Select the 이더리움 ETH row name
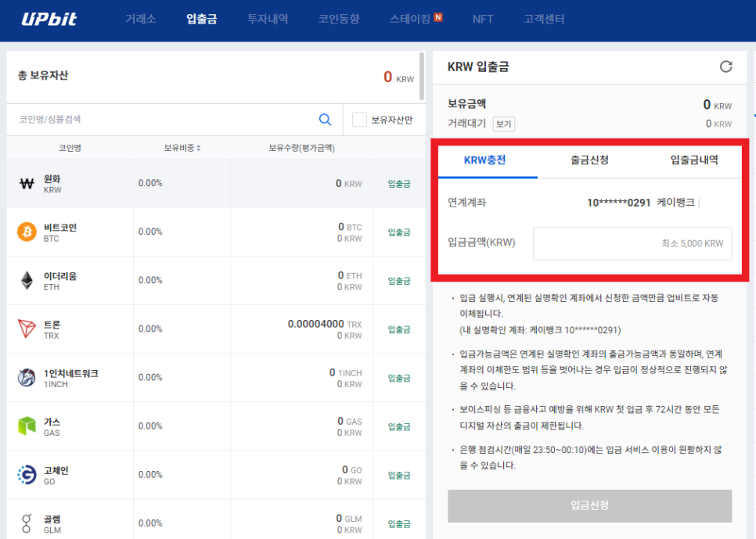 (59, 281)
